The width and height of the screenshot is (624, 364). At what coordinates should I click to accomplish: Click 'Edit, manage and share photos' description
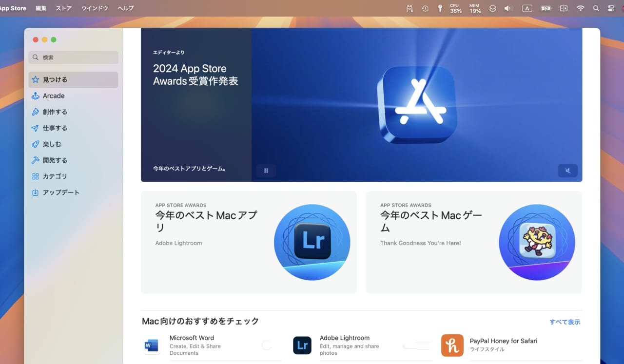(x=349, y=349)
